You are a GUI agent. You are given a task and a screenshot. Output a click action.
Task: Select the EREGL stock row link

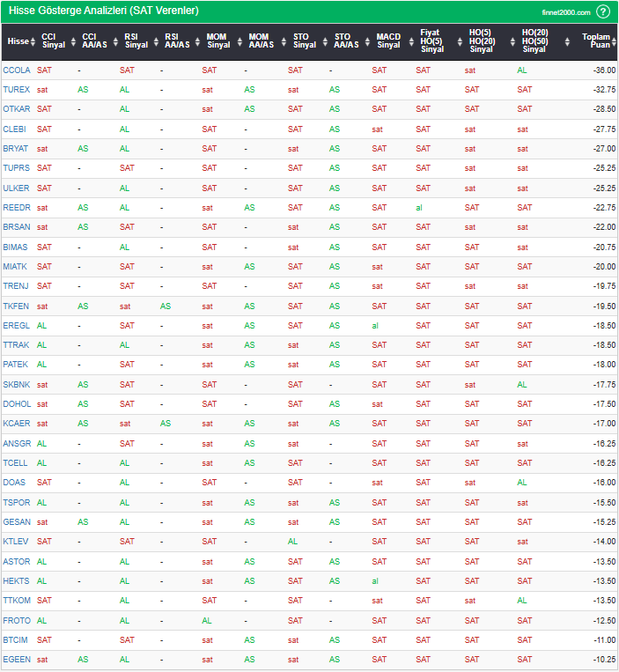pyautogui.click(x=17, y=326)
